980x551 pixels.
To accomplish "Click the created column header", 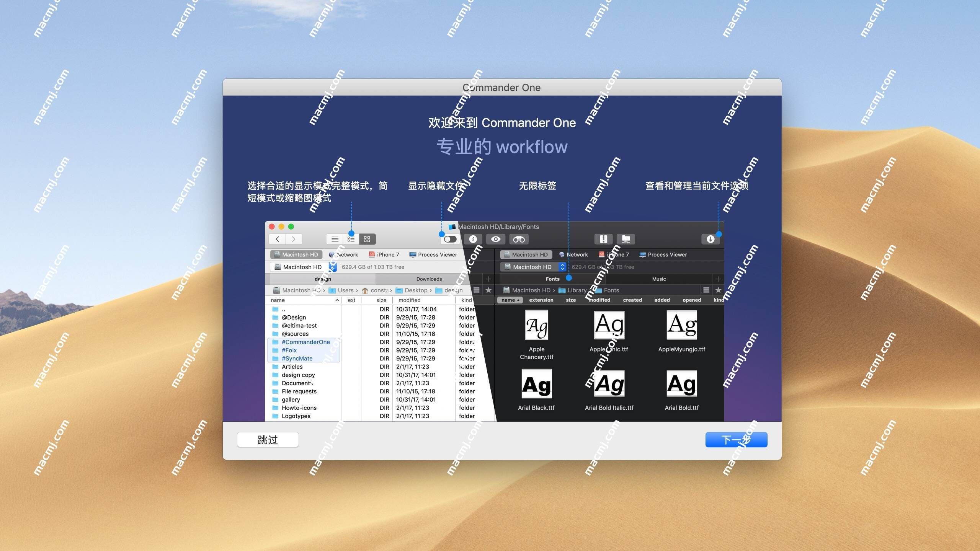I will [x=632, y=300].
